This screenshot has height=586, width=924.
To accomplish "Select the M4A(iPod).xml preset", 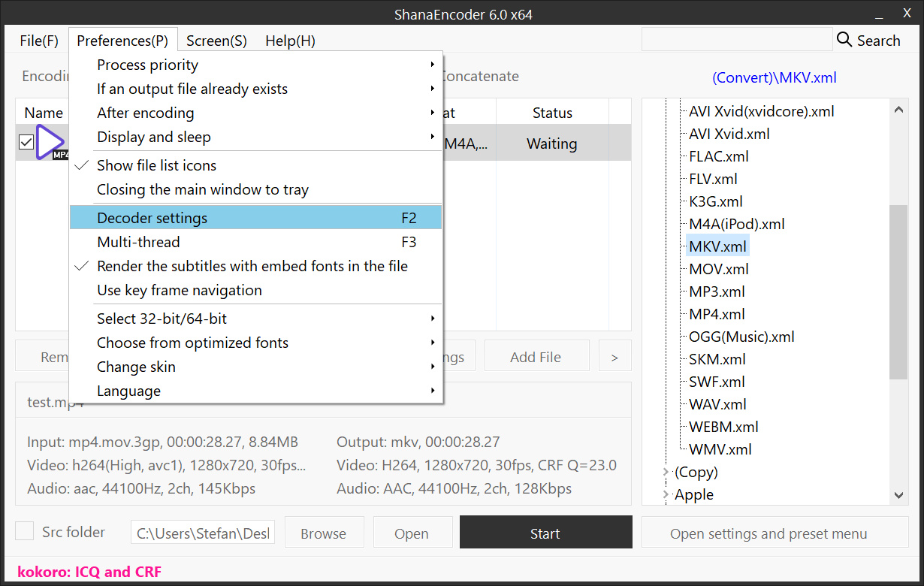I will [x=737, y=224].
